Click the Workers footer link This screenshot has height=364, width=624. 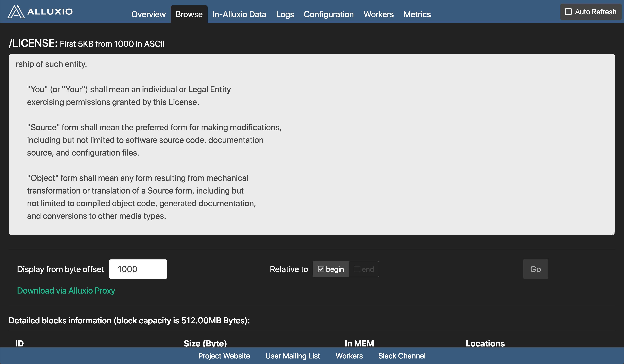[x=350, y=356]
